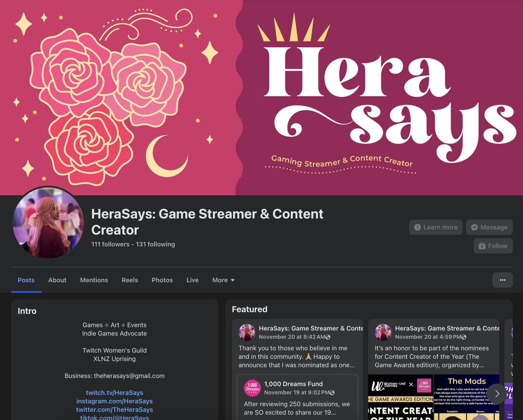This screenshot has width=523, height=420.
Task: Follow the HeraSays page
Action: point(493,246)
